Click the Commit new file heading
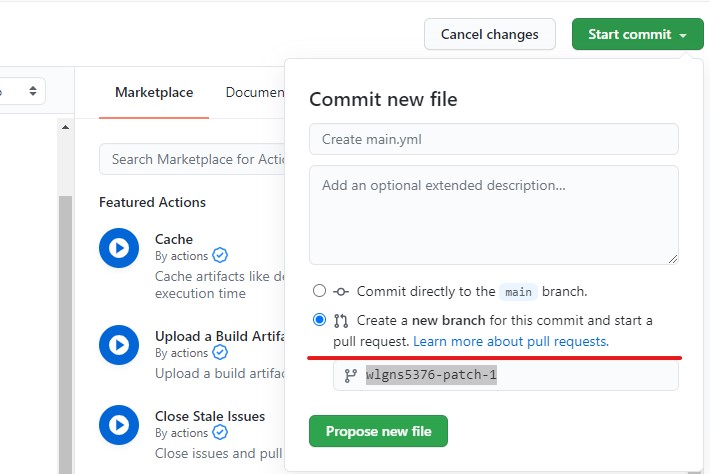Screen dimensions: 710x474 tap(383, 100)
